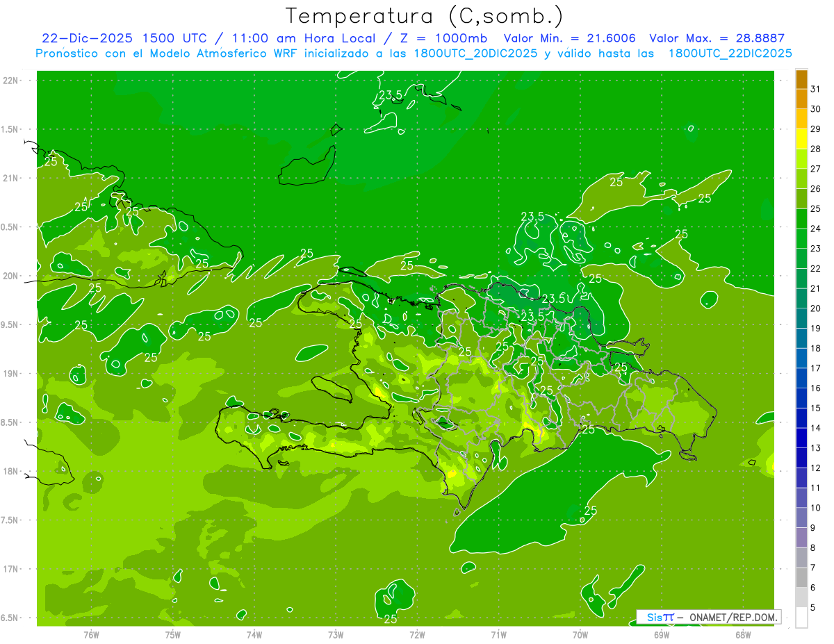Image resolution: width=834 pixels, height=644 pixels.
Task: Click the color scale label 23
Action: [816, 248]
